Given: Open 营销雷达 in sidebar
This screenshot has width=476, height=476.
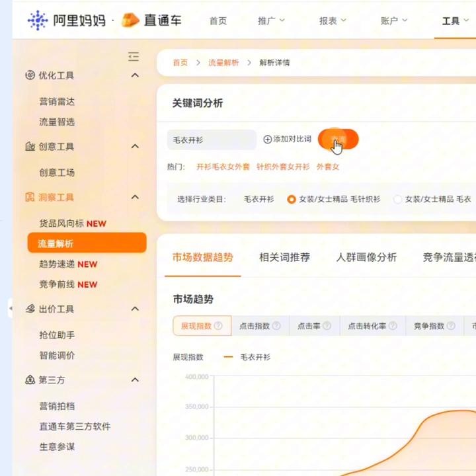Looking at the screenshot, I should click(x=57, y=101).
